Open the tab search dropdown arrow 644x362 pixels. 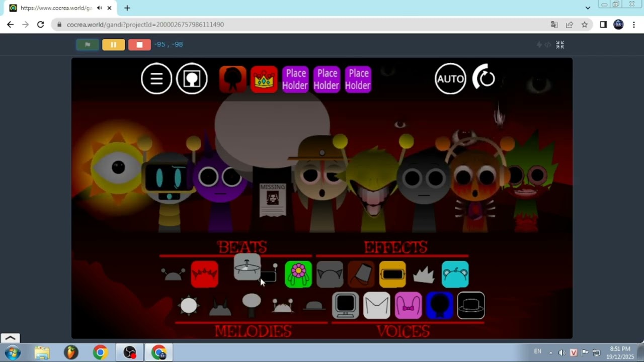588,8
